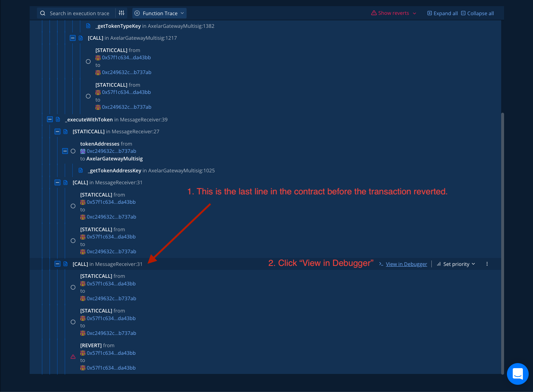Collapse the _executeWithToken tree node
Screen dimensions: 533x392
[50, 120]
